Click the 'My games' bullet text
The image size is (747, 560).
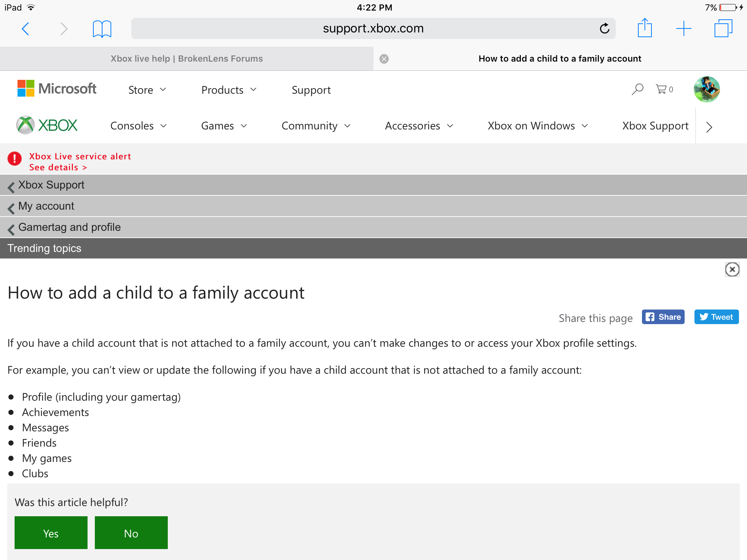click(47, 458)
